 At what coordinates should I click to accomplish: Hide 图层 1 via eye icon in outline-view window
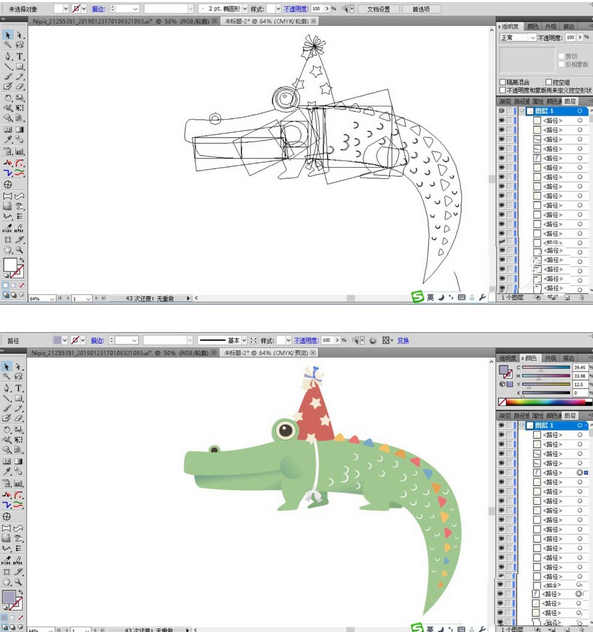(x=502, y=110)
